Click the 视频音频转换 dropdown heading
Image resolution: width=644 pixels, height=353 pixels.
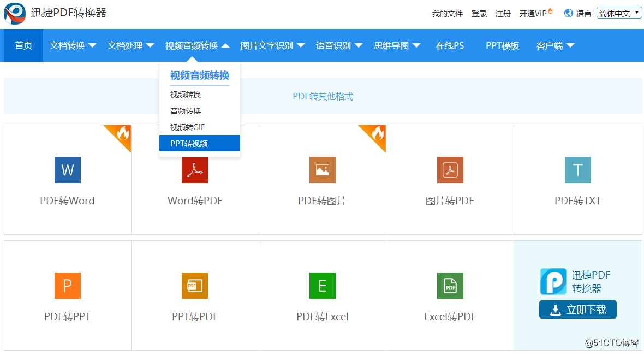tap(200, 75)
